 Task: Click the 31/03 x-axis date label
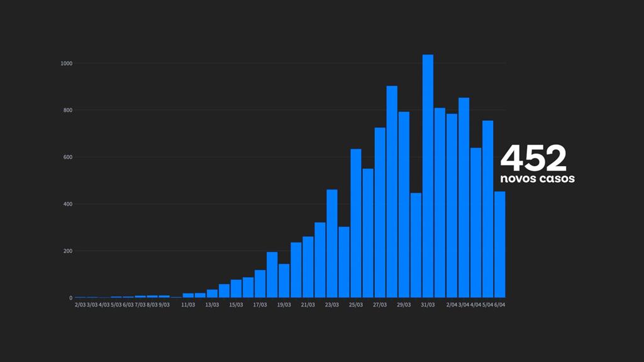428,305
